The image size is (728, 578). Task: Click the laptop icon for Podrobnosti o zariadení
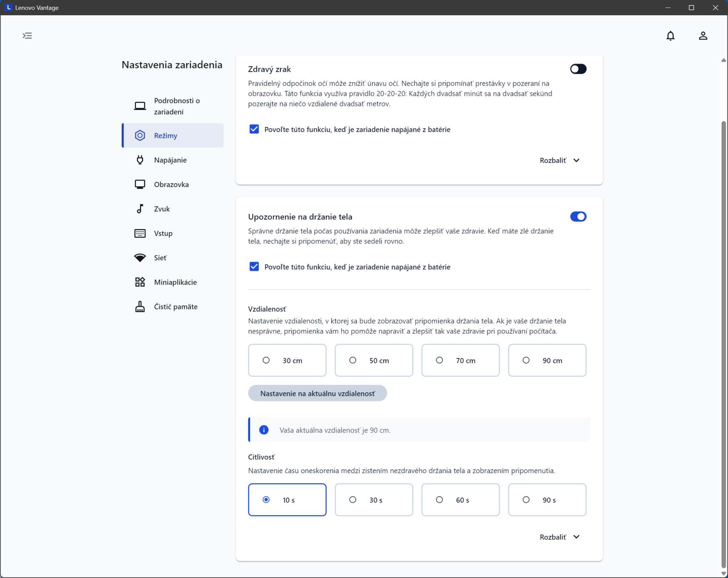pyautogui.click(x=140, y=106)
